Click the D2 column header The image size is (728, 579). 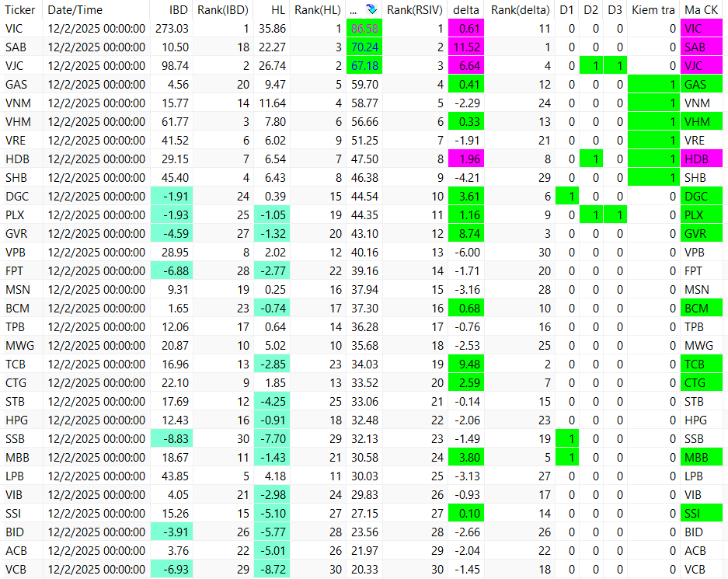click(590, 10)
